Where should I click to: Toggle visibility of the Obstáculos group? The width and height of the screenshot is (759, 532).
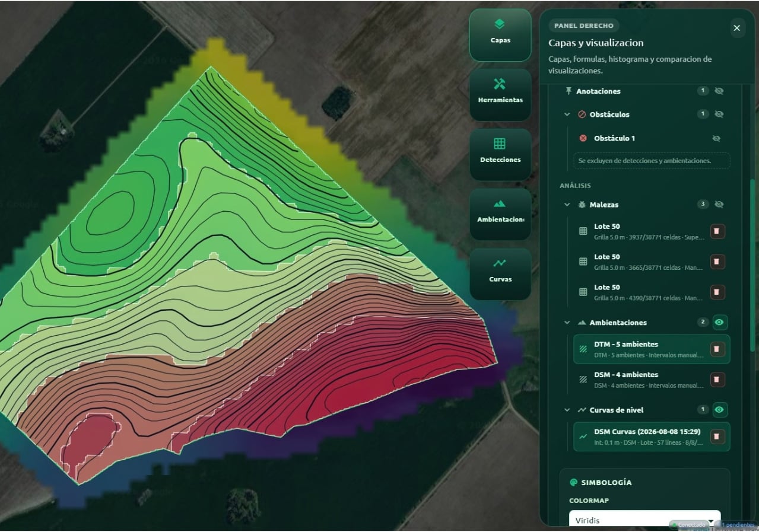719,114
